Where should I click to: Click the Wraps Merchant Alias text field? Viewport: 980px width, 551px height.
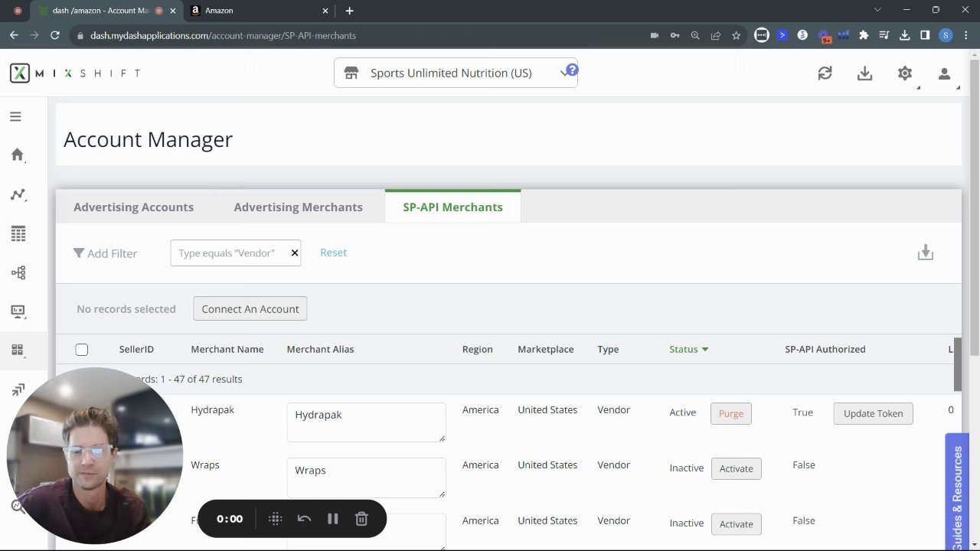coord(366,478)
